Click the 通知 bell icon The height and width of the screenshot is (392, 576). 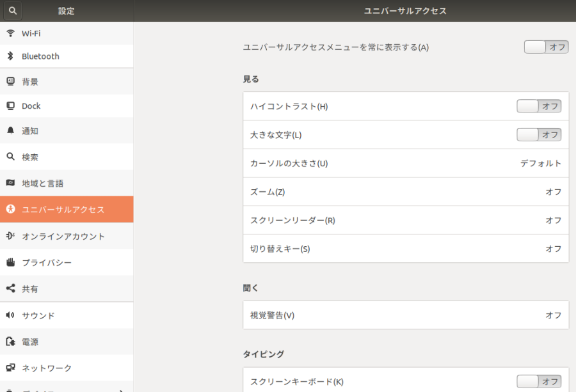click(x=11, y=130)
